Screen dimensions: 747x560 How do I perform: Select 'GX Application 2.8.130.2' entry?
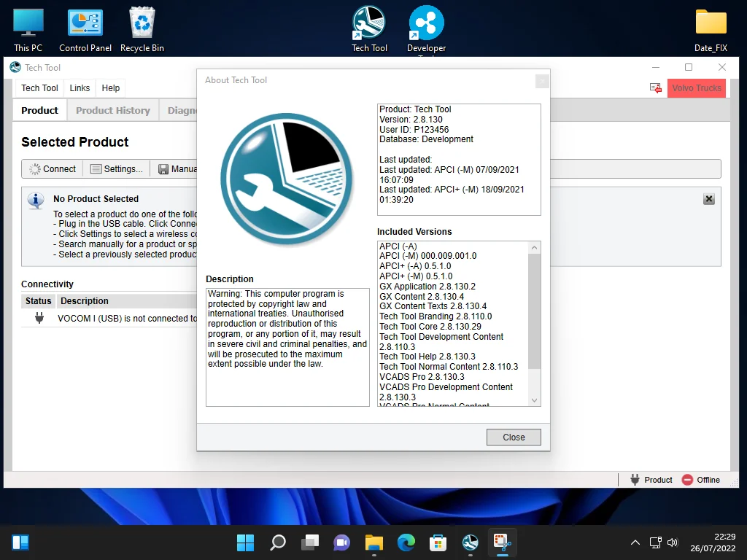click(427, 287)
